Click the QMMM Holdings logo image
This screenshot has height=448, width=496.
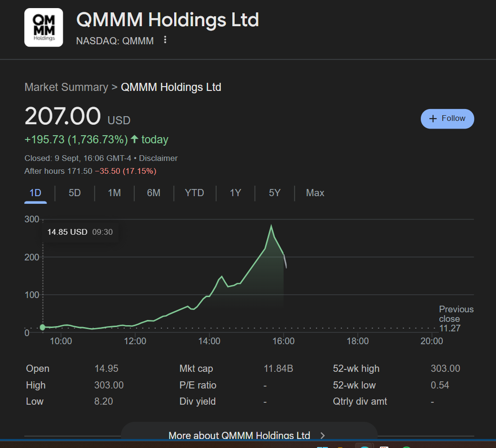pyautogui.click(x=44, y=28)
